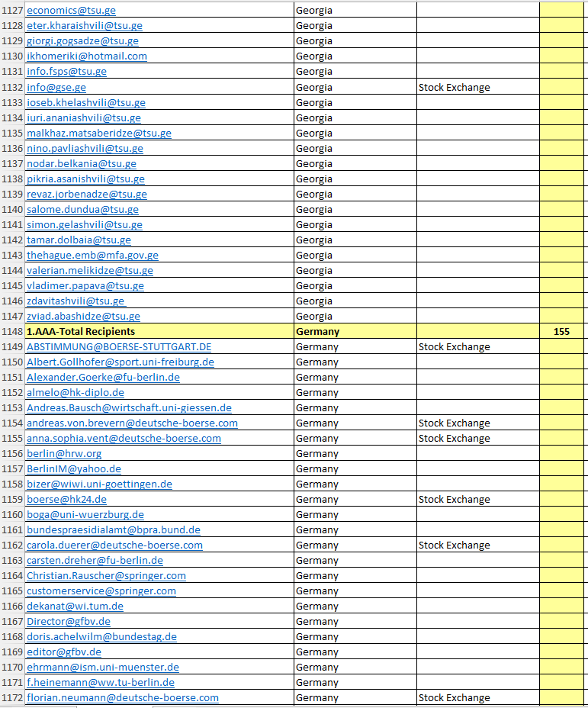
Task: Click the editor@gfbv.de link
Action: pyautogui.click(x=64, y=652)
